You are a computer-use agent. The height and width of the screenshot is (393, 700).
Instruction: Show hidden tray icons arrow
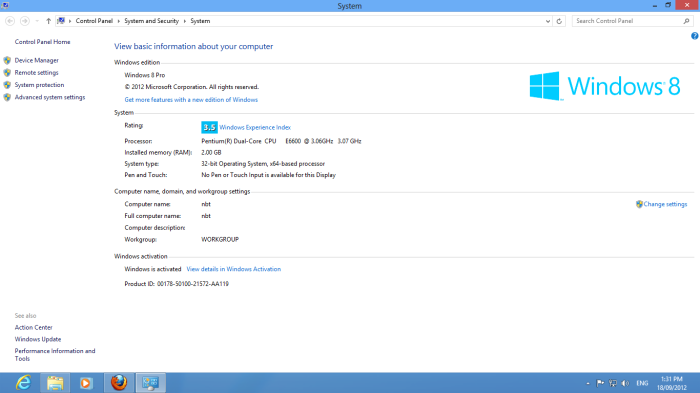pyautogui.click(x=588, y=383)
